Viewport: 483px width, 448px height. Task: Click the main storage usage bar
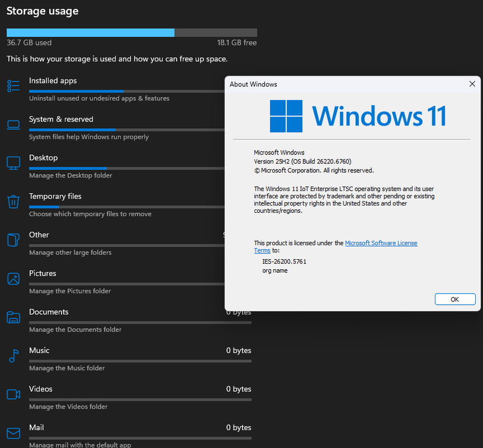pos(132,32)
